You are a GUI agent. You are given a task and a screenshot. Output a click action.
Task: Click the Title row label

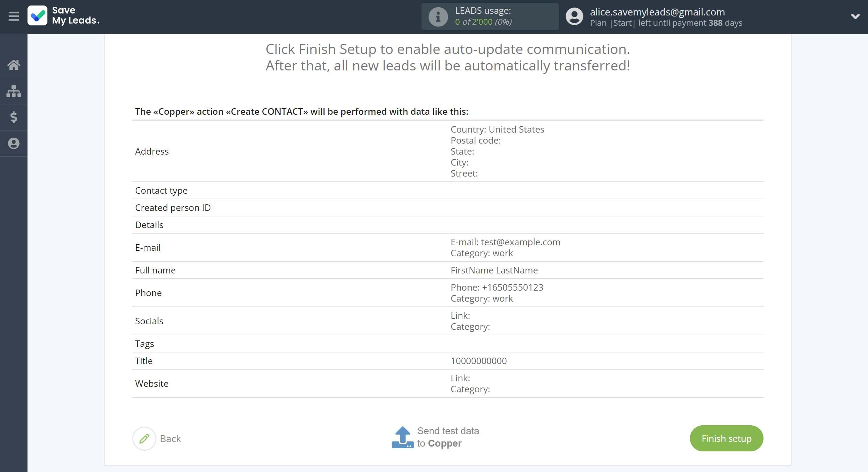[144, 361]
